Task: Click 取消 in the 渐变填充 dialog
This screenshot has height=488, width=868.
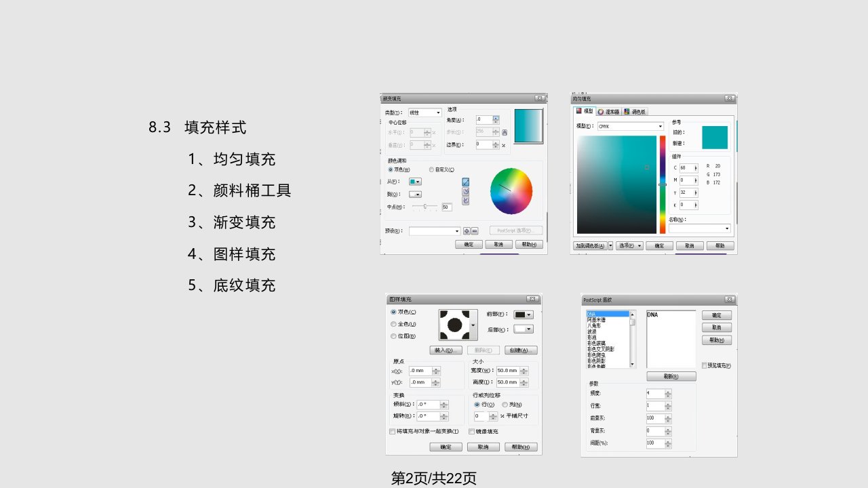Action: pos(498,245)
